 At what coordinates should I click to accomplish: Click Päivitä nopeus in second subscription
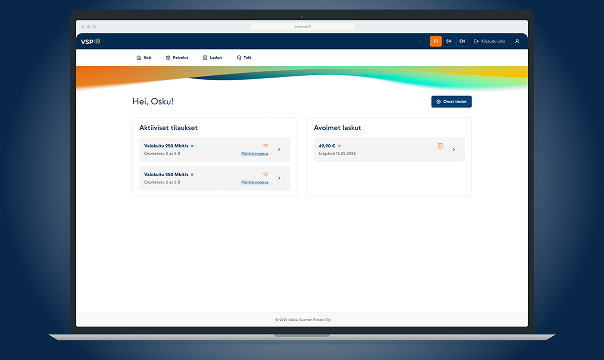tap(255, 183)
